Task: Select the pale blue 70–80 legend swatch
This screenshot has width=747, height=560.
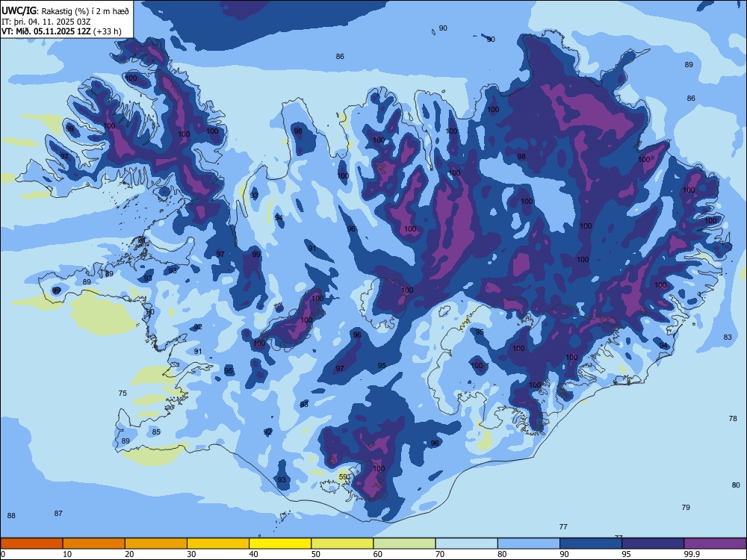Action: point(466,544)
